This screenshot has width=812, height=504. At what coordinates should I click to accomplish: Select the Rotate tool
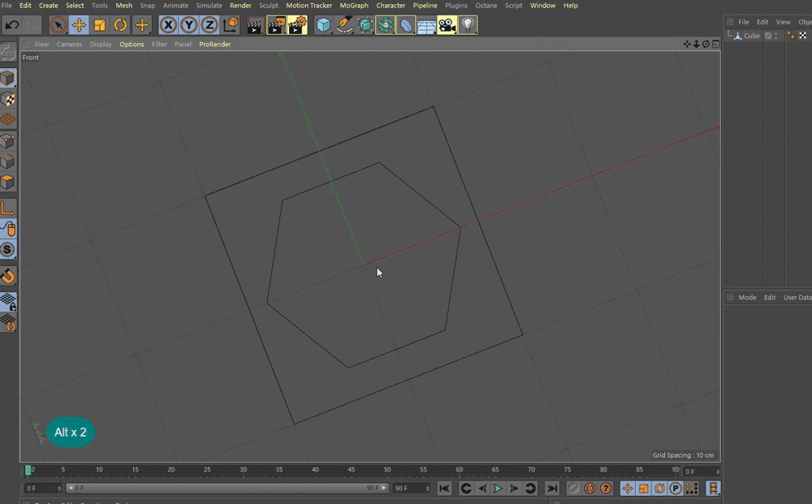[x=120, y=25]
